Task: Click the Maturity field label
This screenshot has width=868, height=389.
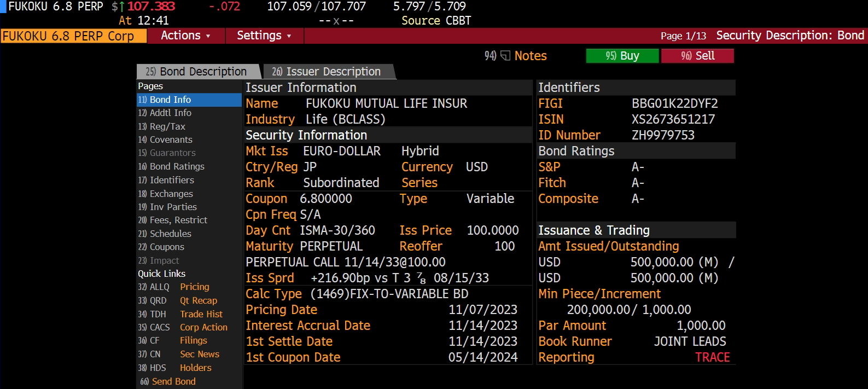Action: 270,246
